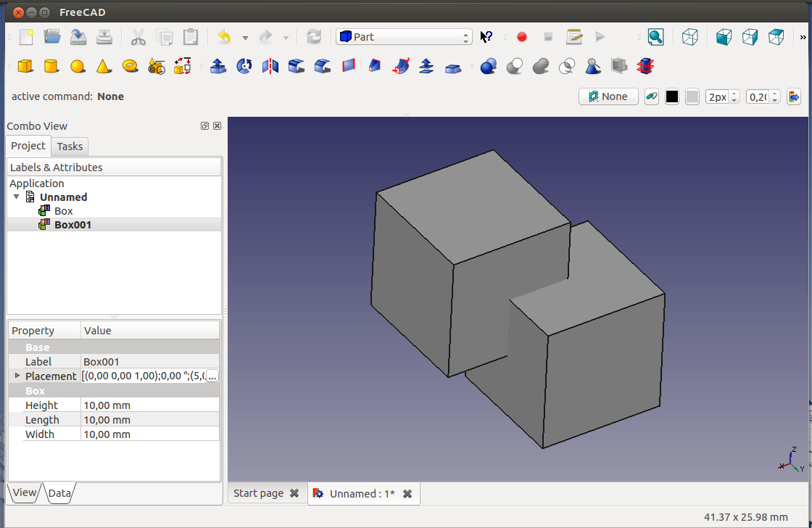Click the Fit All view icon

pyautogui.click(x=655, y=37)
